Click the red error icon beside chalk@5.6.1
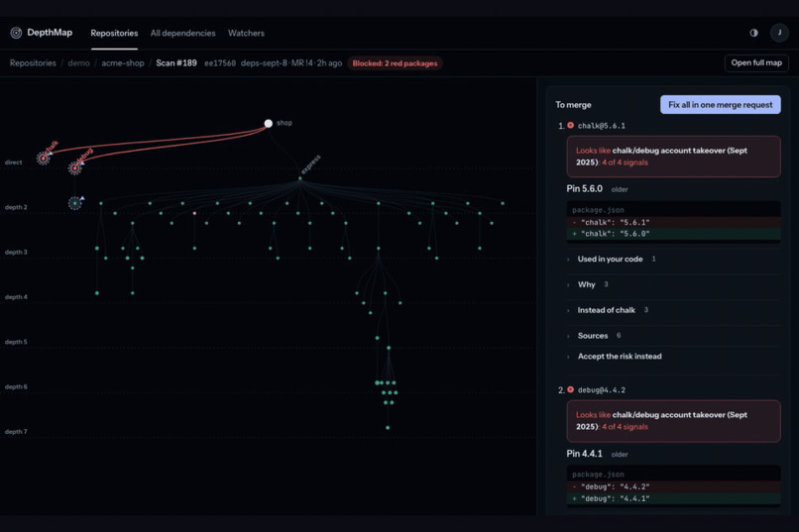Screen dimensions: 799x532 pyautogui.click(x=570, y=125)
